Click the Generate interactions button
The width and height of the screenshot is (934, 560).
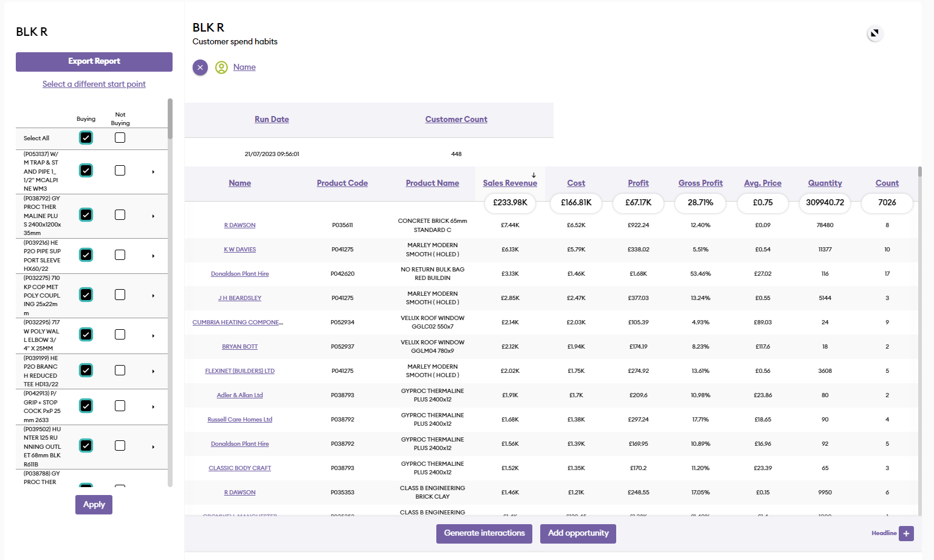coord(484,533)
